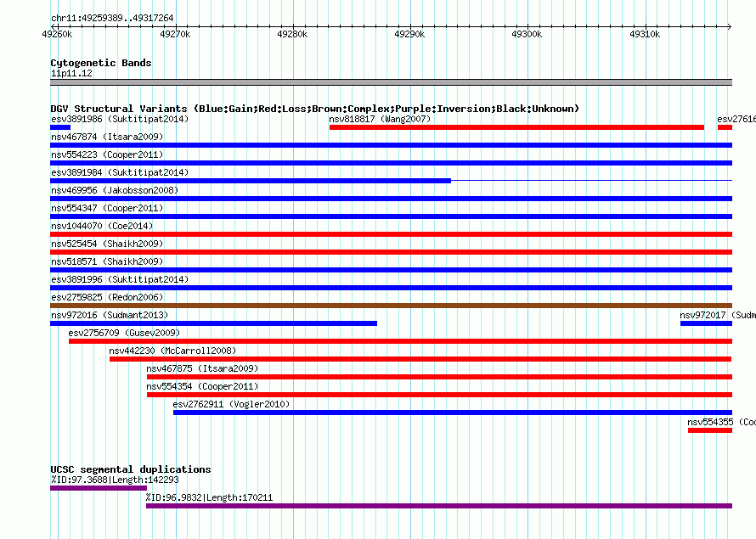This screenshot has height=539, width=756.
Task: Click the esv3891996 (Suktitipat2014) label
Action: (120, 279)
